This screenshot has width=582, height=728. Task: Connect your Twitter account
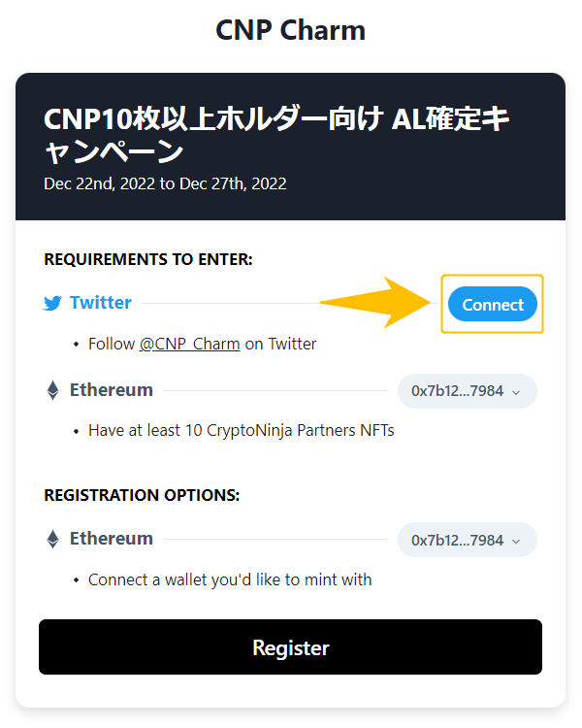(x=493, y=304)
